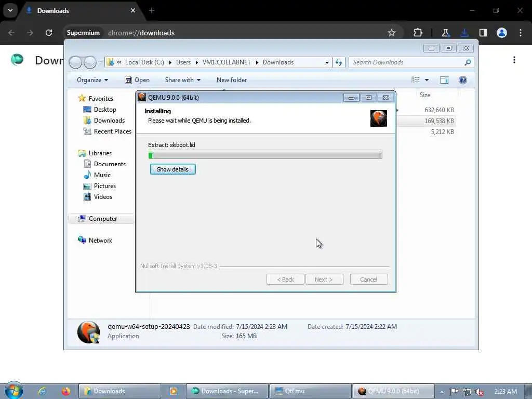
Task: Close the Downloads browser tab
Action: (133, 10)
